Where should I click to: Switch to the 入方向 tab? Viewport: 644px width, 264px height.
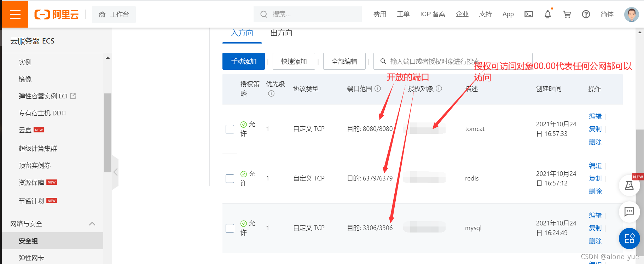click(242, 33)
